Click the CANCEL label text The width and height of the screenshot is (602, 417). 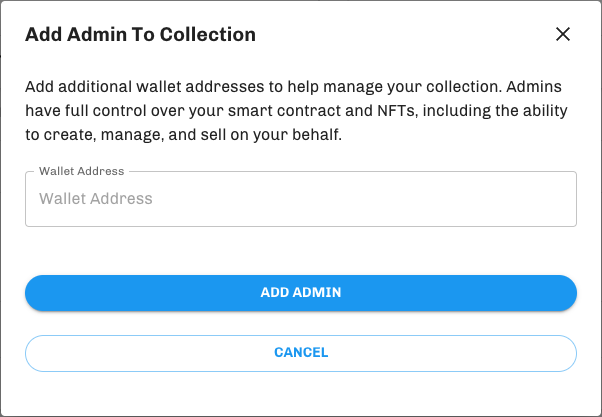tap(301, 352)
